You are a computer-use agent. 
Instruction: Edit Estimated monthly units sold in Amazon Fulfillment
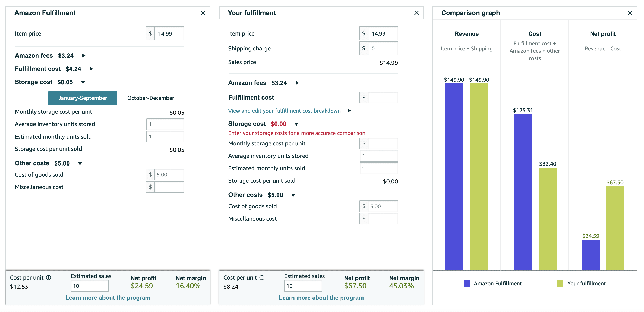(165, 137)
